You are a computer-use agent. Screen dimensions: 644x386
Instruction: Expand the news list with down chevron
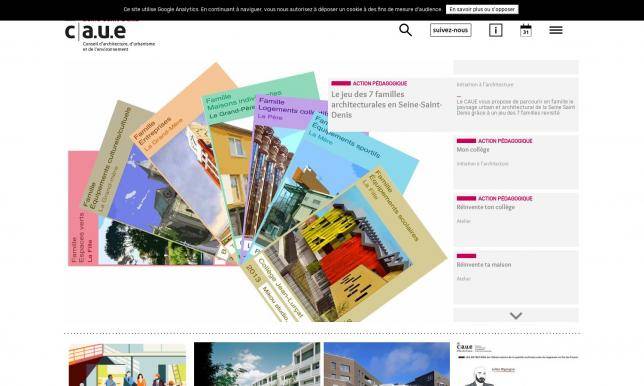point(516,315)
